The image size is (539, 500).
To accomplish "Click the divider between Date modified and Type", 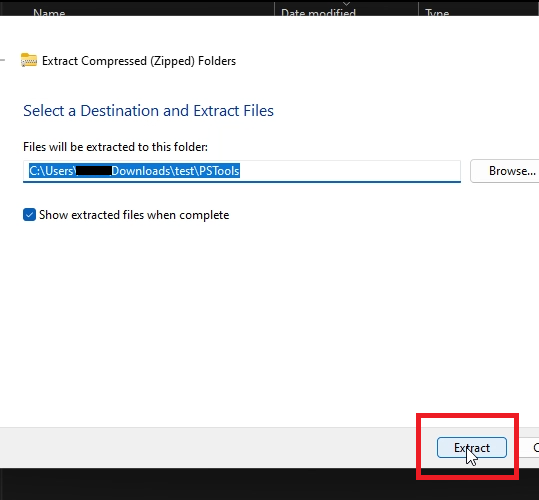I will pyautogui.click(x=418, y=9).
